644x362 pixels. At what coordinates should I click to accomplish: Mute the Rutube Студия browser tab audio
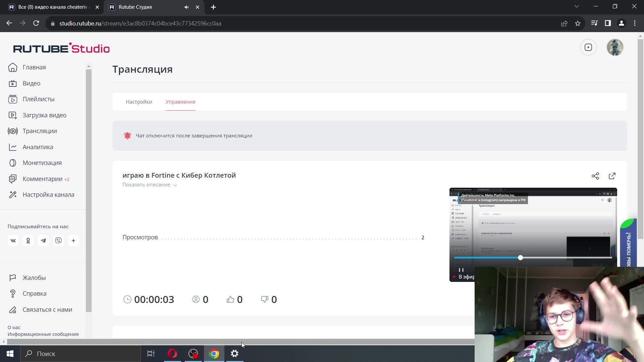coord(186,7)
